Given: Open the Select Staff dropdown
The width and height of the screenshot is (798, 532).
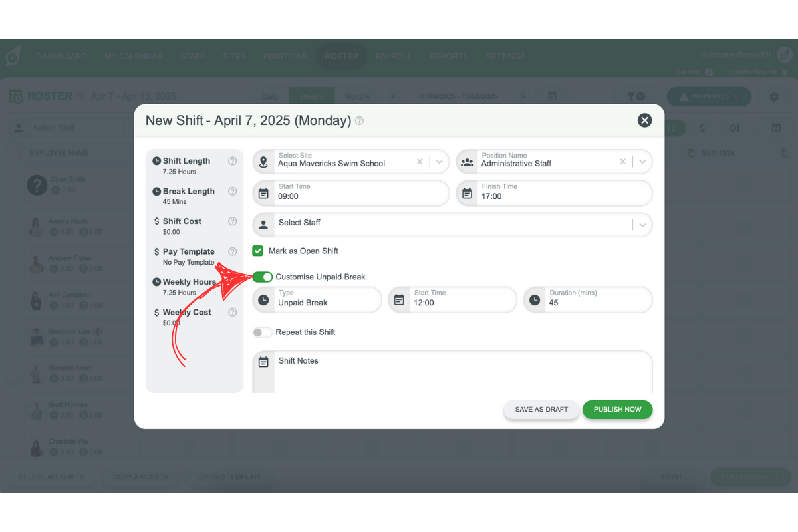Looking at the screenshot, I should (x=642, y=225).
